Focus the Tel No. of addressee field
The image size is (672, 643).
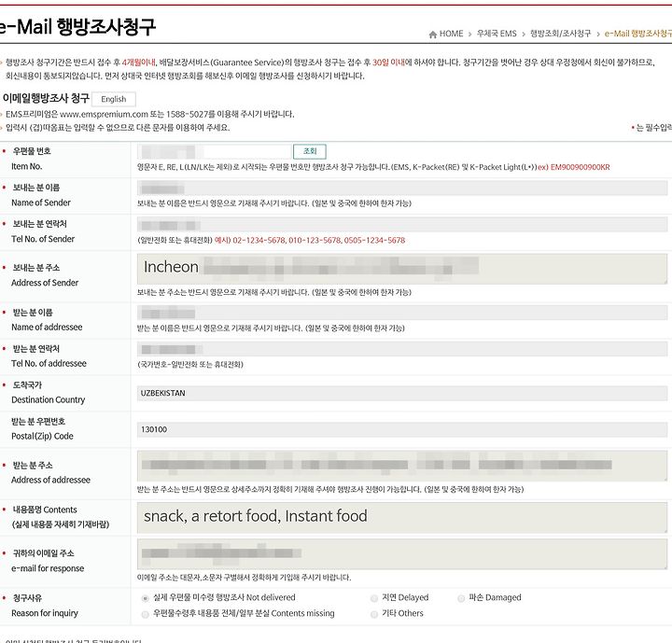(x=402, y=349)
